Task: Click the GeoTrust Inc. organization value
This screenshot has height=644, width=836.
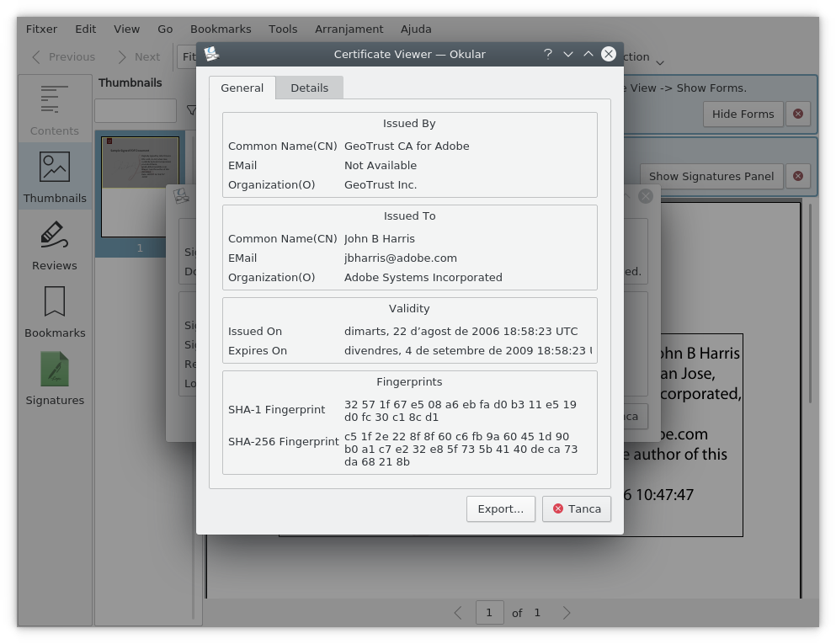Action: pos(381,184)
